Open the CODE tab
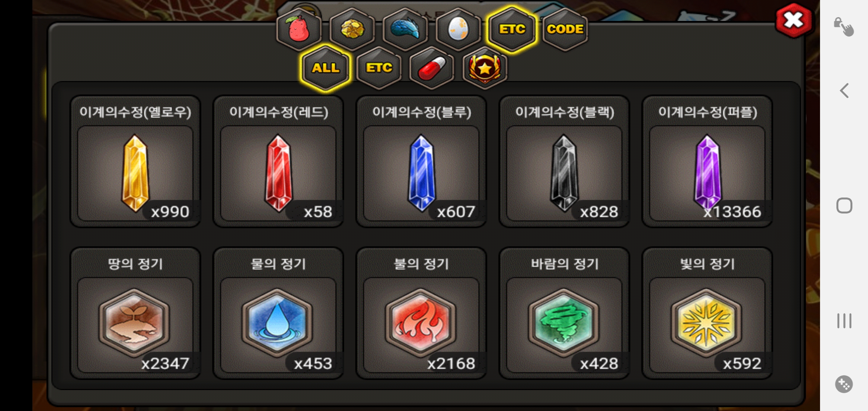Screen dimensions: 868x411 point(565,29)
